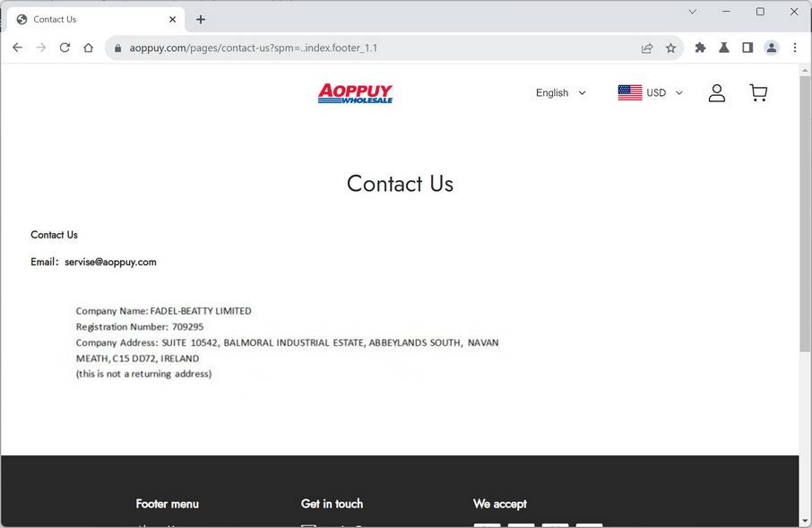This screenshot has width=812, height=528.
Task: Open the browser extensions menu
Action: (700, 48)
